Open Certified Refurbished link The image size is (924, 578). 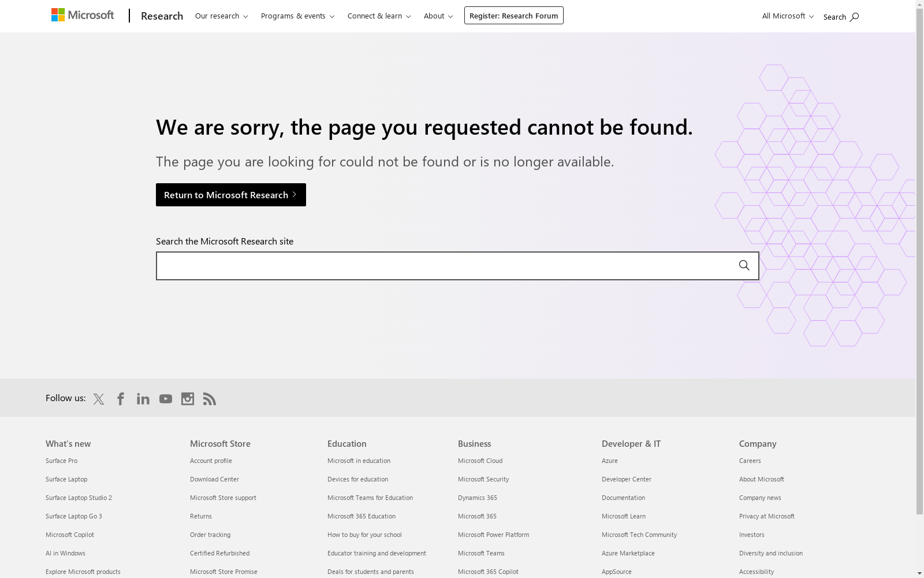(219, 553)
